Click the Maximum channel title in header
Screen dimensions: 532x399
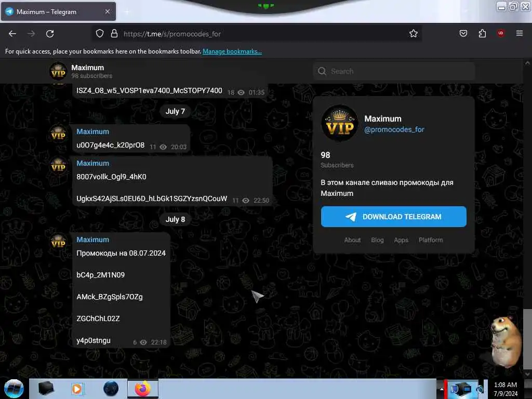[x=87, y=68]
